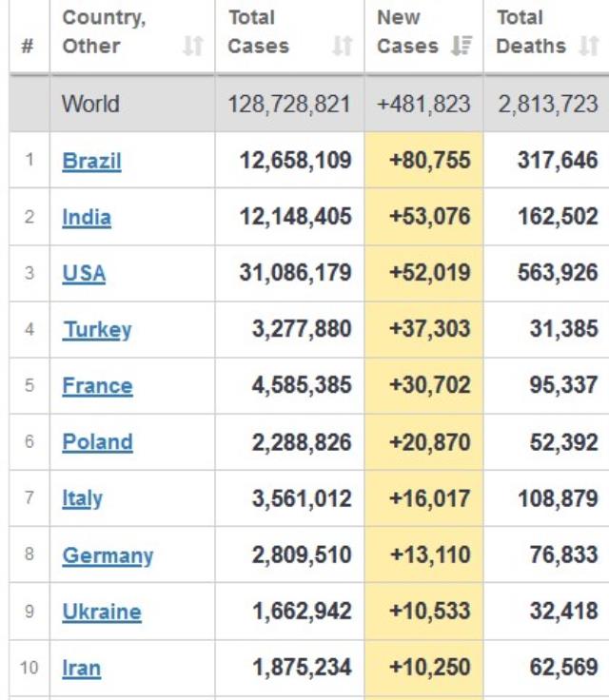Click Iran's highlighted +10,250 new cases
The height and width of the screenshot is (700, 609).
click(x=429, y=668)
